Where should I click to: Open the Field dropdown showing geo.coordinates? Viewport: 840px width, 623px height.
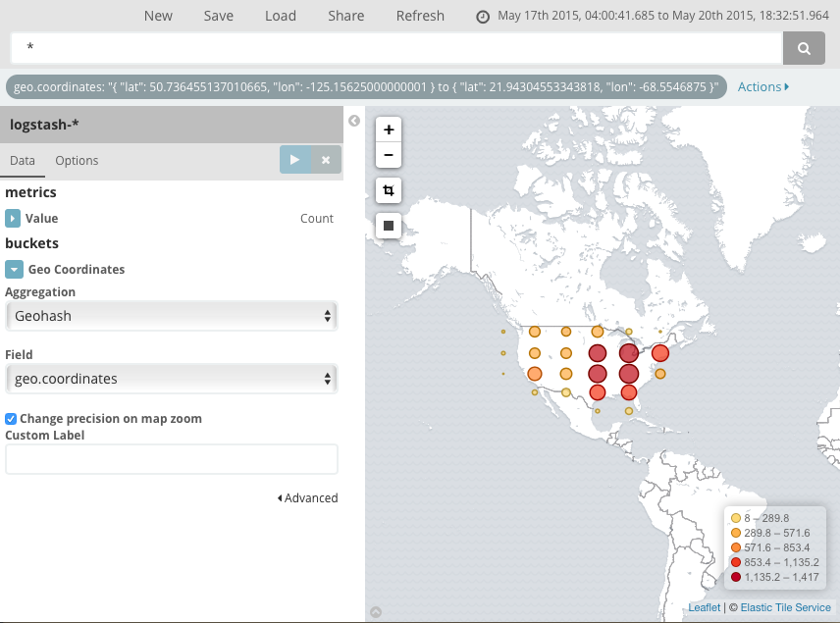(172, 379)
